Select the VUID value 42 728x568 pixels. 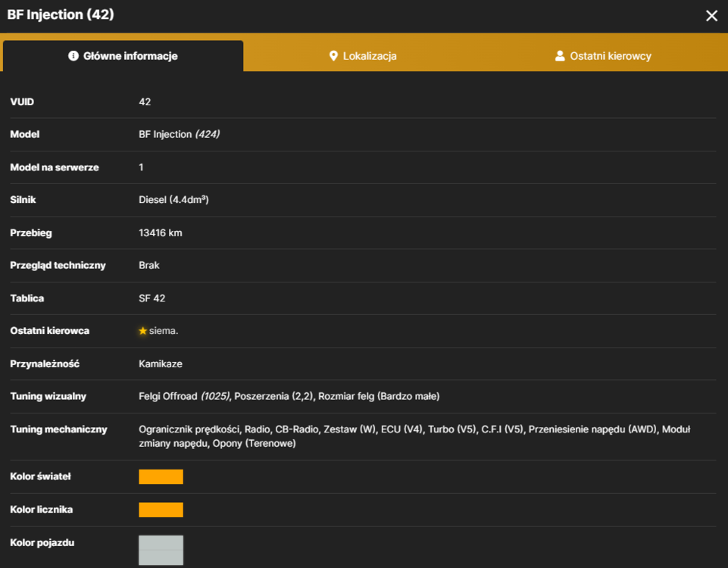tap(145, 101)
